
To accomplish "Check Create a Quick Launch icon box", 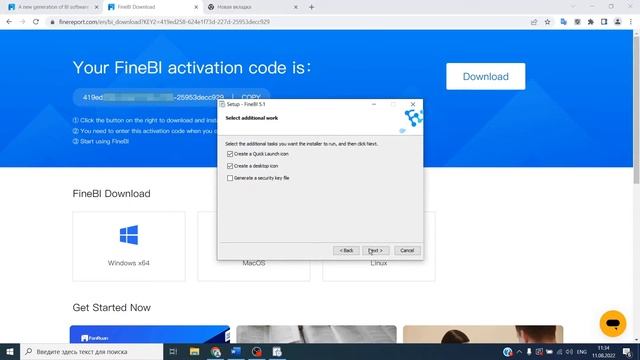I will tap(230, 154).
